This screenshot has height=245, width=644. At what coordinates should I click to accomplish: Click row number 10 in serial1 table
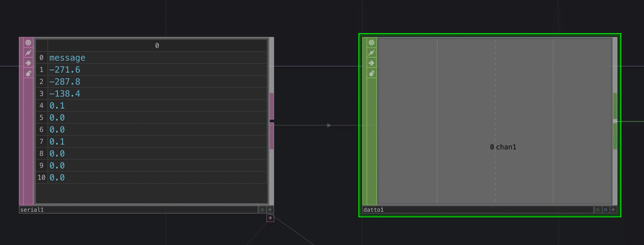click(x=42, y=177)
